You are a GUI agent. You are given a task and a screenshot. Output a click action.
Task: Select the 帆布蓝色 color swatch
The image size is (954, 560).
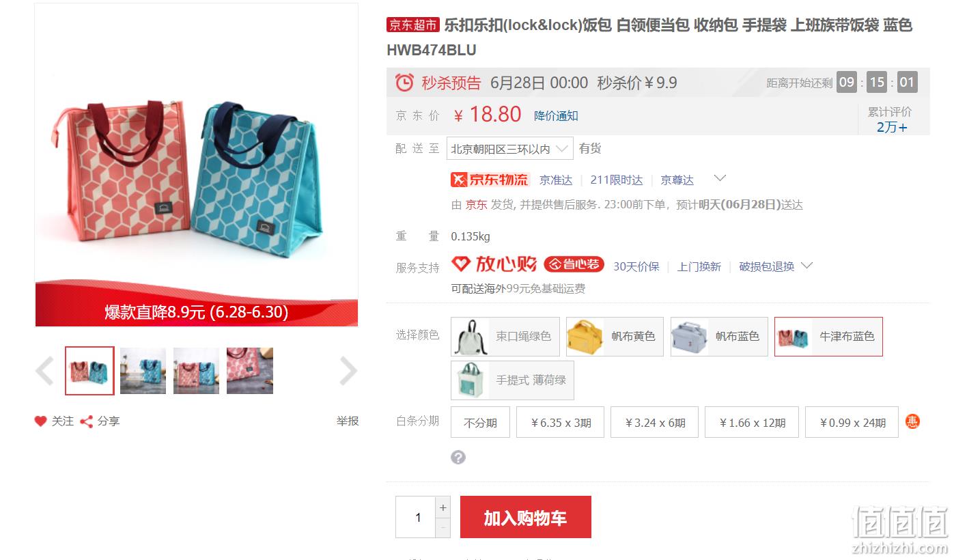[x=719, y=337]
